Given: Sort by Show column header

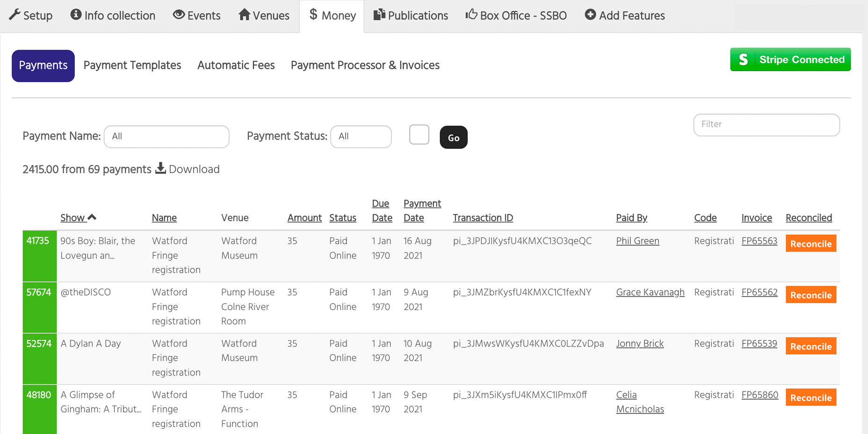Looking at the screenshot, I should pos(72,218).
